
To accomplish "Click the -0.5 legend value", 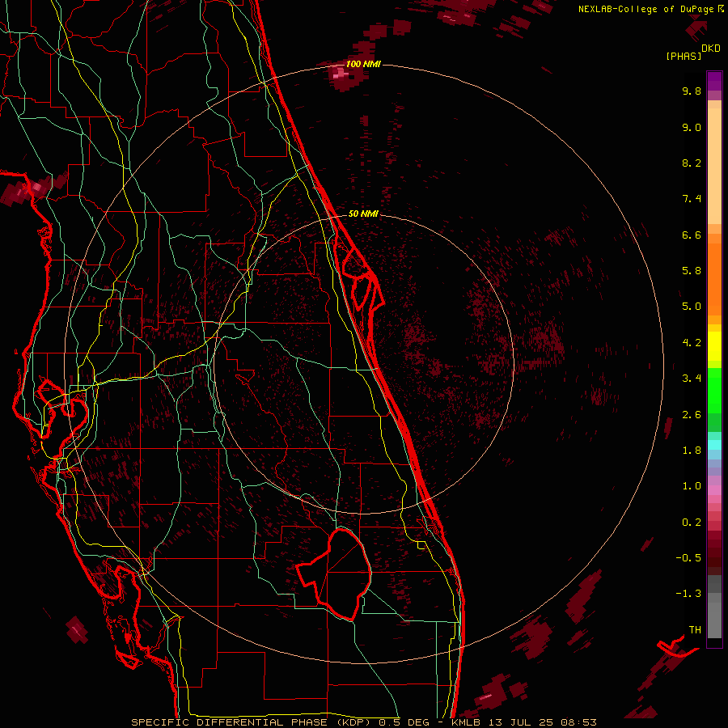I will click(x=688, y=558).
